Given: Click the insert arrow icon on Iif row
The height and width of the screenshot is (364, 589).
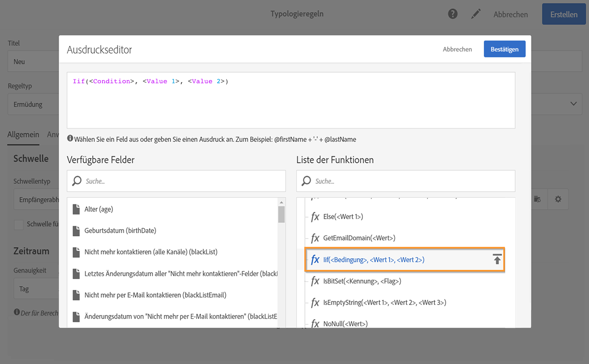Looking at the screenshot, I should (x=497, y=260).
